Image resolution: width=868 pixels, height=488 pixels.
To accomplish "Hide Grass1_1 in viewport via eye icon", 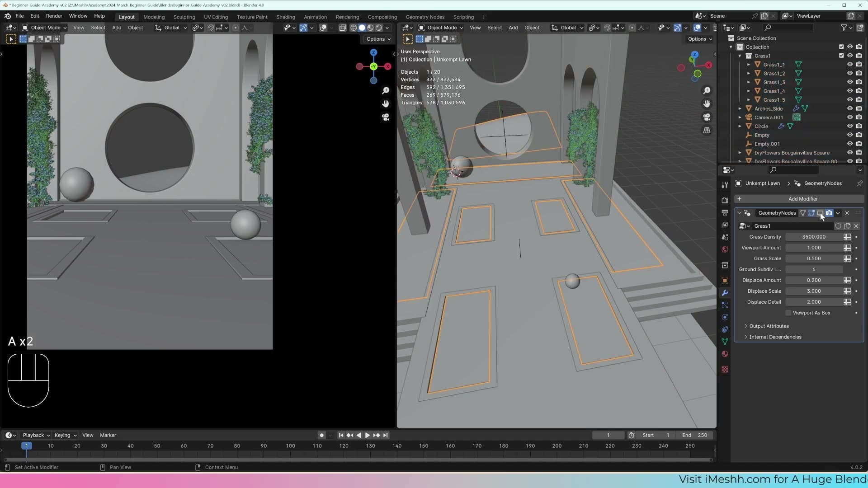I will (x=850, y=65).
